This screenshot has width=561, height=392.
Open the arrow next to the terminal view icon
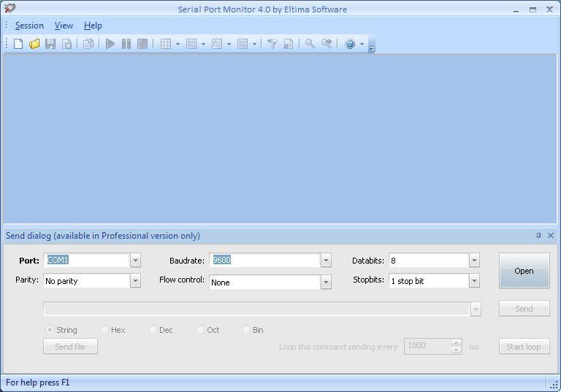click(254, 45)
